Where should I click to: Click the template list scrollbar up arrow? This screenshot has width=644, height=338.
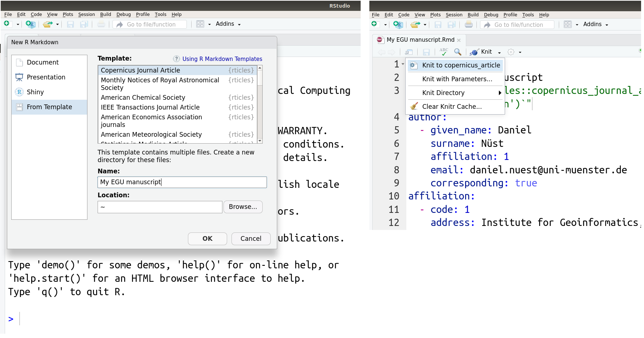pos(260,68)
